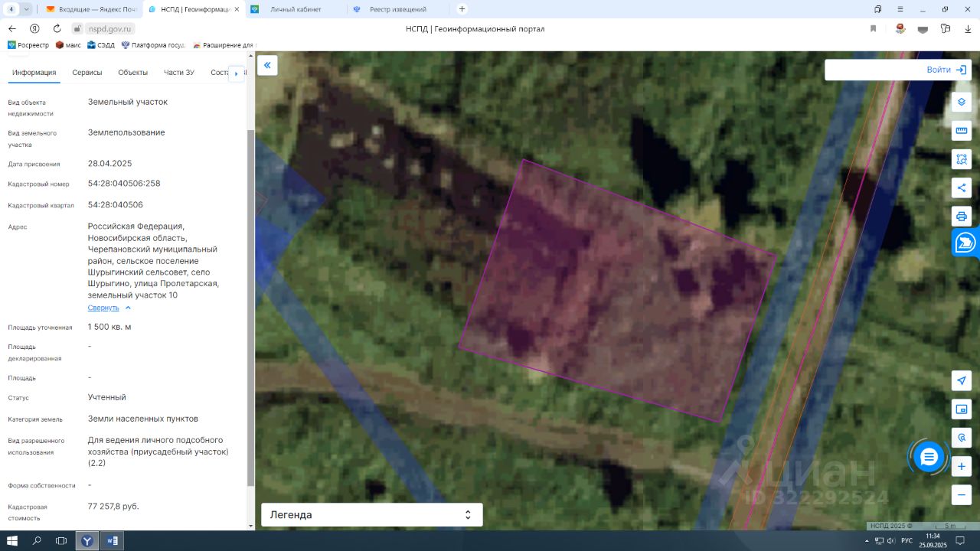Open taskbar clock showing 11:34
The height and width of the screenshot is (551, 980).
click(x=933, y=541)
